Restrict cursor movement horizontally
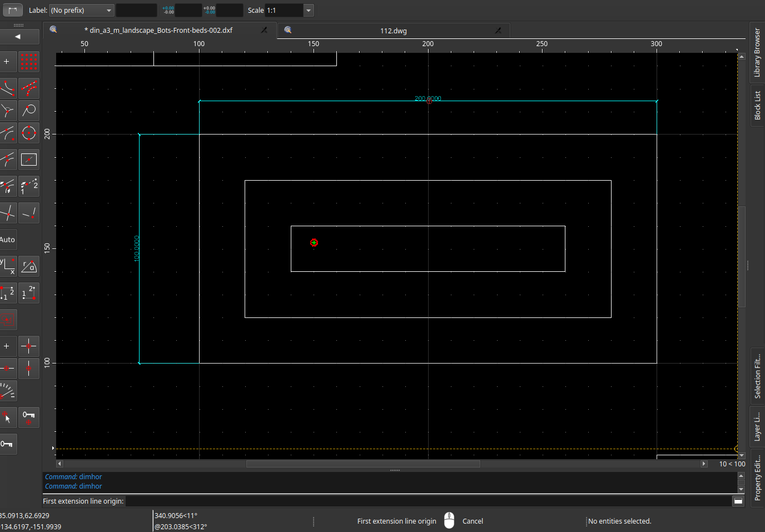 (7, 369)
